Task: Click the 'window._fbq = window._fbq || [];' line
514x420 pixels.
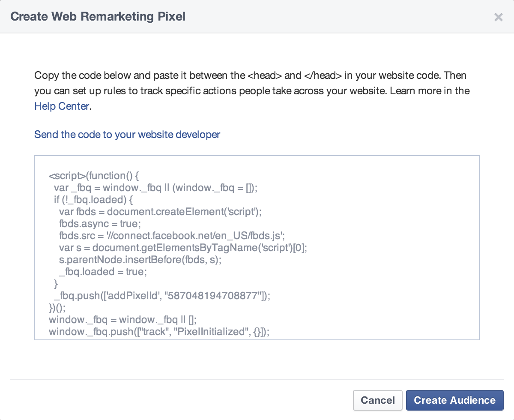Action: (x=123, y=320)
